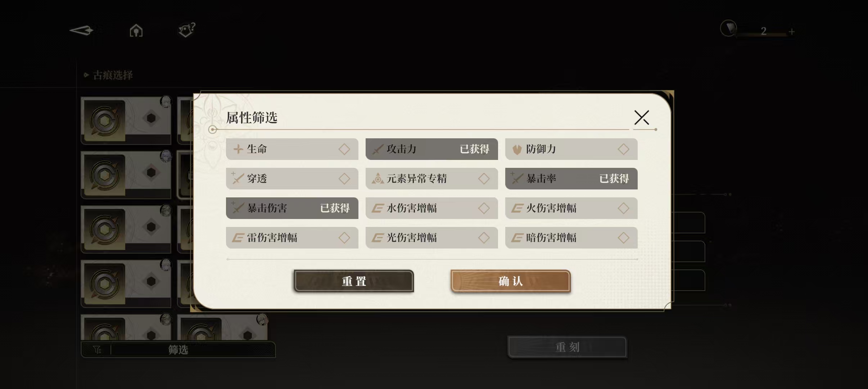Toggle the 元素异常专精 filter option
Image resolution: width=868 pixels, height=389 pixels.
[x=431, y=179]
